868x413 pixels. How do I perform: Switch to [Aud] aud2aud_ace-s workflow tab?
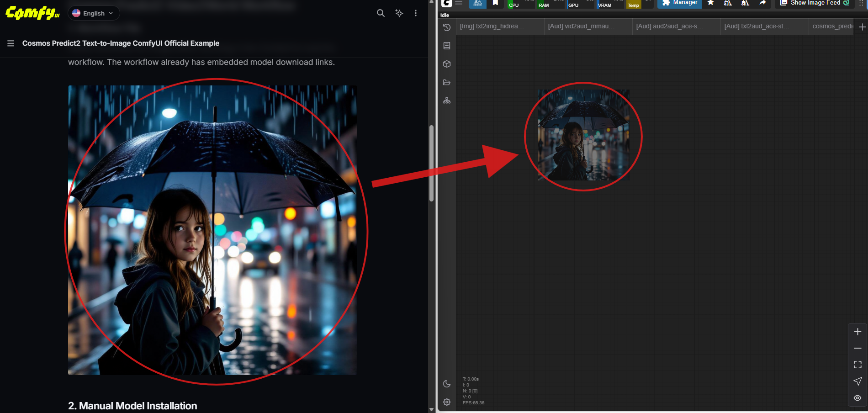(676, 26)
